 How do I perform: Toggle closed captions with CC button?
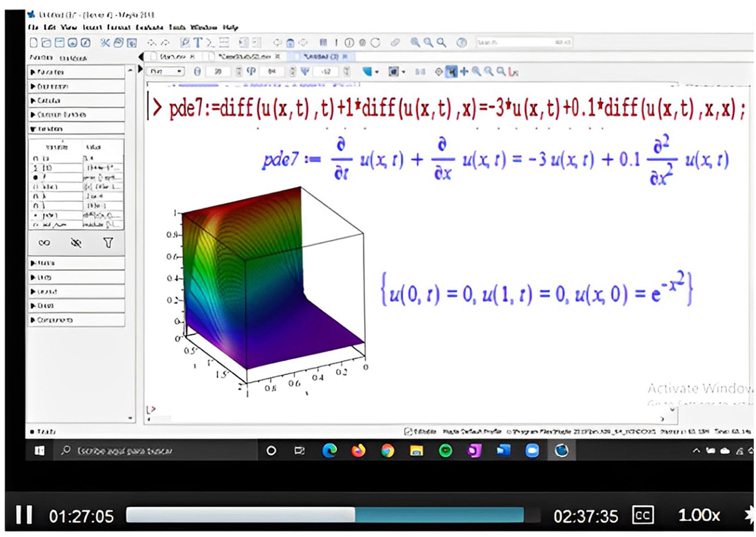643,516
